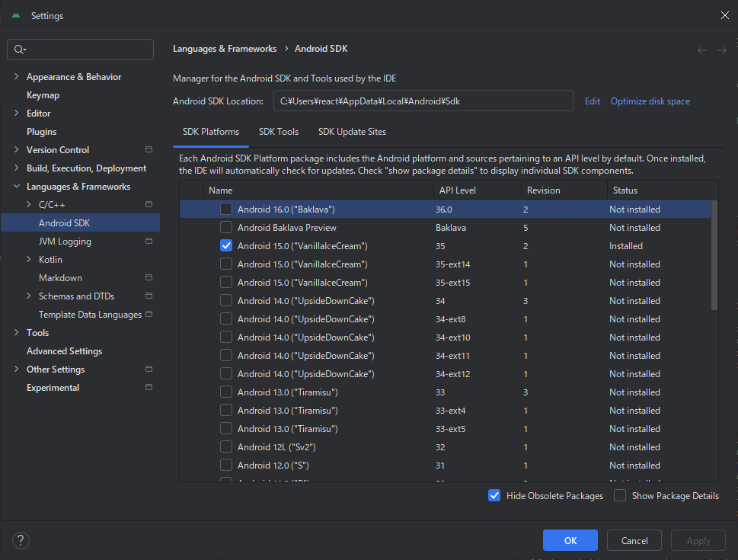738x560 pixels.
Task: Sort table by Revision column header
Action: 564,190
